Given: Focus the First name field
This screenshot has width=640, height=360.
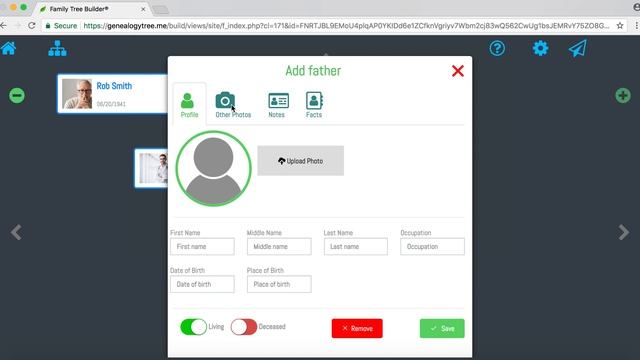Looking at the screenshot, I should click(x=202, y=247).
